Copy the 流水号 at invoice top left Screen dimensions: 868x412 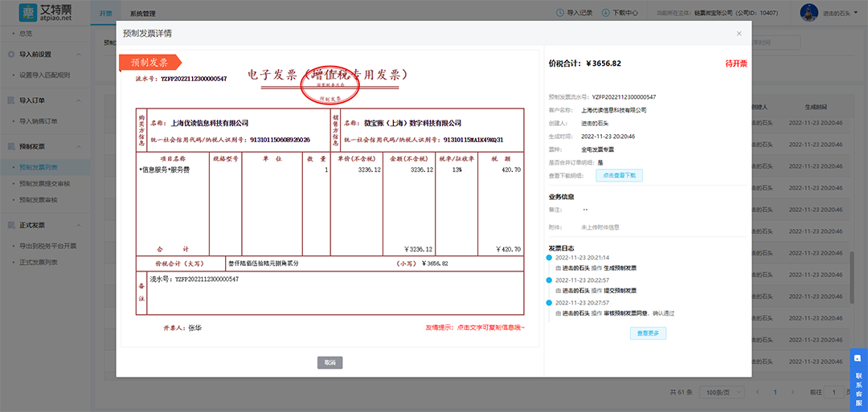(194, 79)
